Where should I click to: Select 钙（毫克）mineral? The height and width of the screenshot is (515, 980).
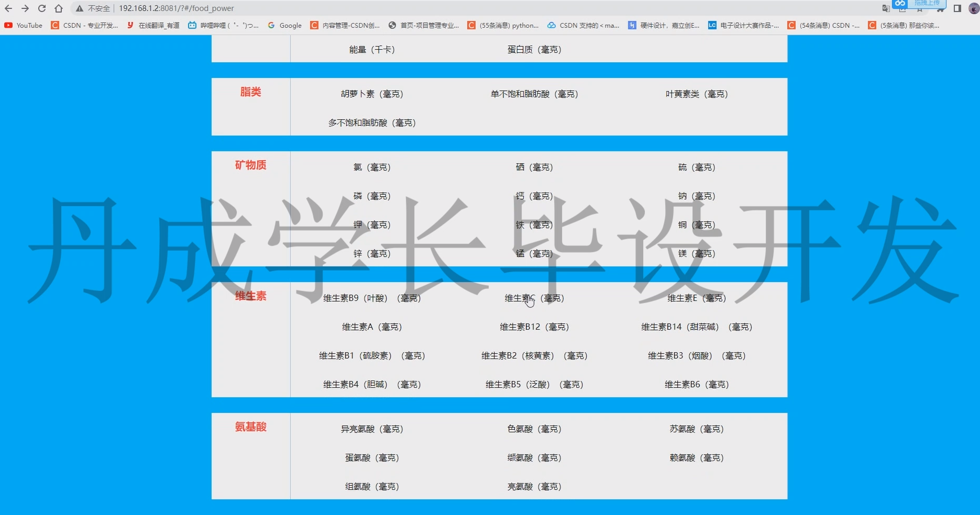click(x=534, y=196)
